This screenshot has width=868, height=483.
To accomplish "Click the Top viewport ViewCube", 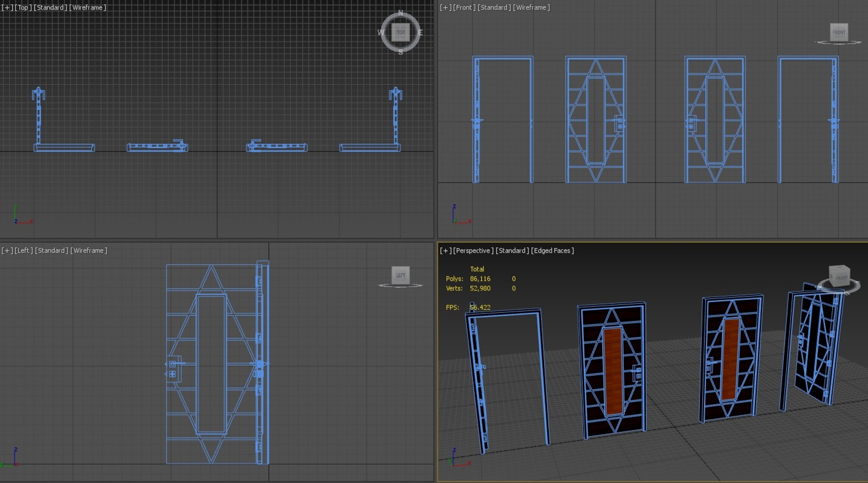I will [x=401, y=33].
